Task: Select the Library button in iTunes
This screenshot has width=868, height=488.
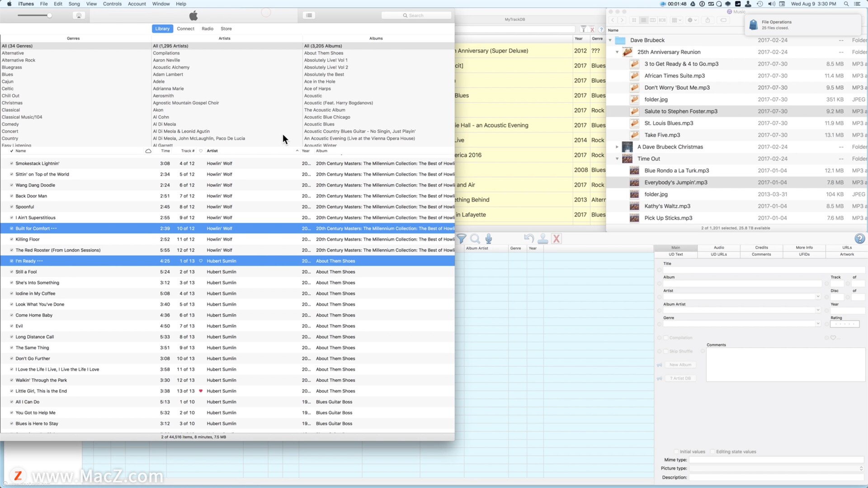Action: coord(162,28)
